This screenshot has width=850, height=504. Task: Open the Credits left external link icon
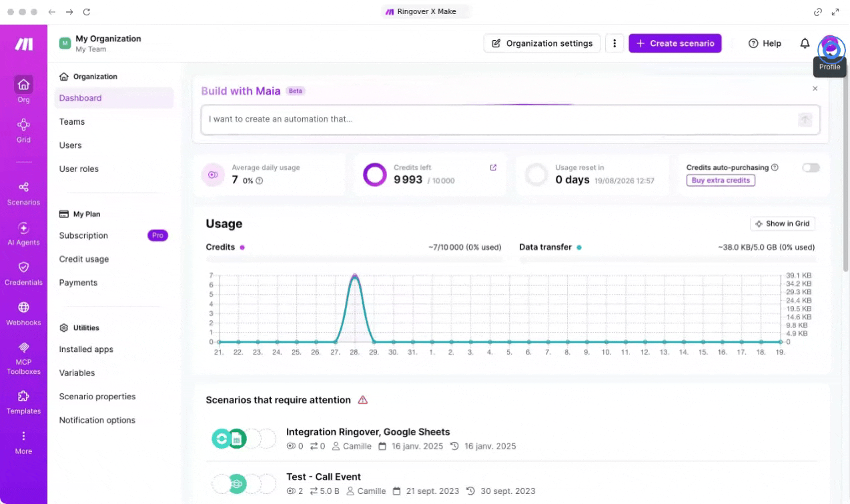493,167
